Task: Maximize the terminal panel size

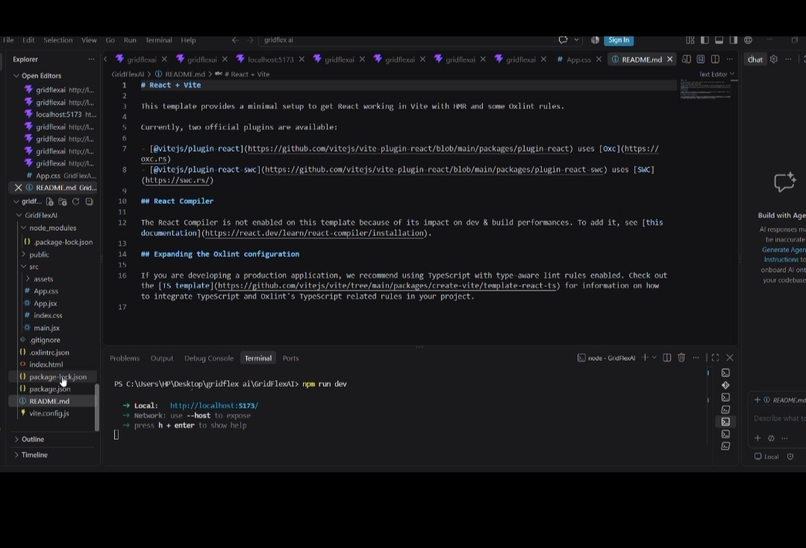Action: [715, 357]
